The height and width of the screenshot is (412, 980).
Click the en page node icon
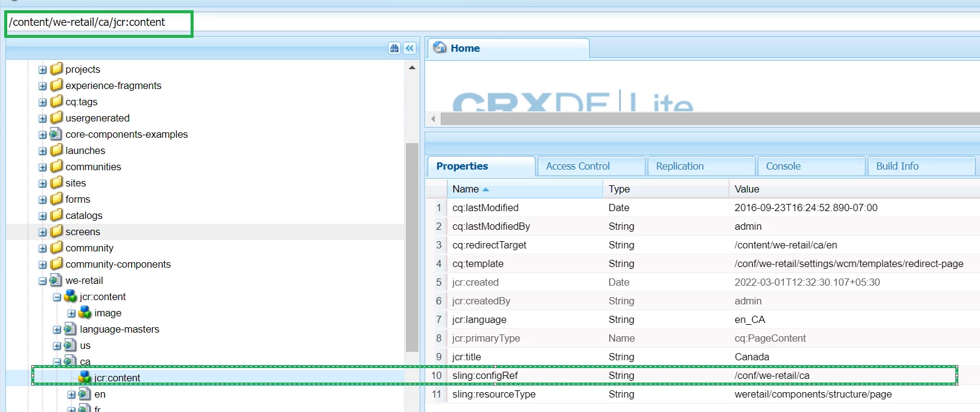[85, 393]
